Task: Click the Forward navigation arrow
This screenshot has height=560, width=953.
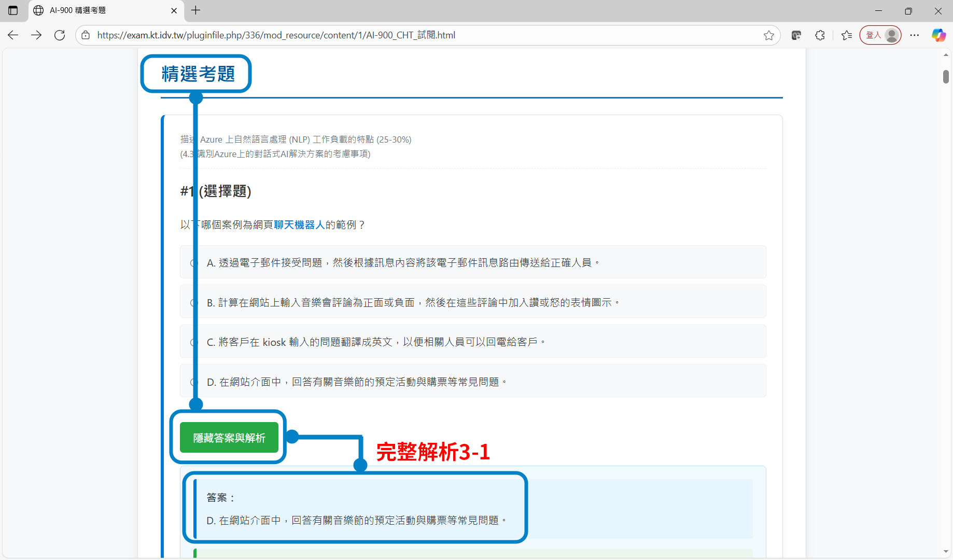Action: pos(36,35)
